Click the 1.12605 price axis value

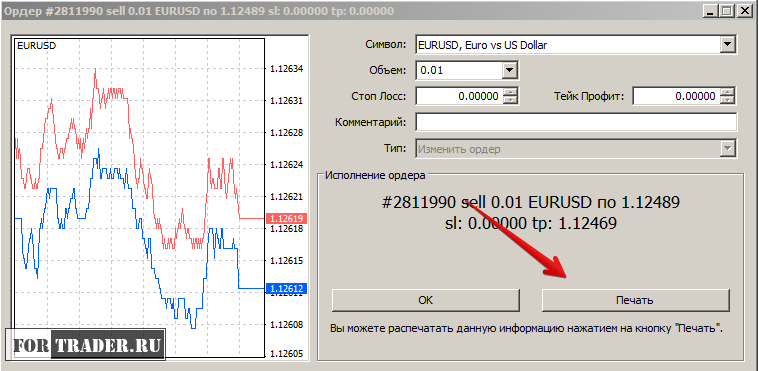coord(287,355)
